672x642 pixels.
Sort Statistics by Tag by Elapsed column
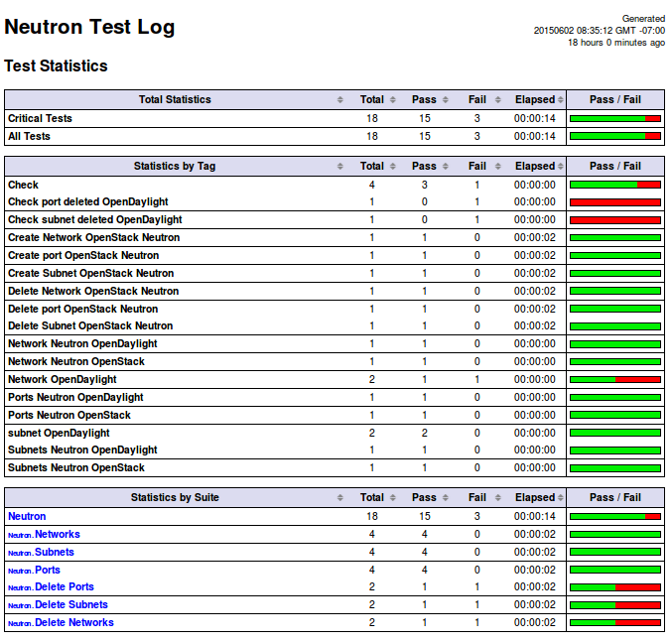point(535,167)
